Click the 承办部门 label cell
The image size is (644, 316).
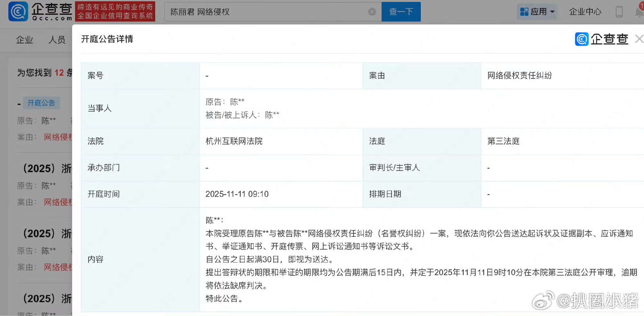[140, 168]
